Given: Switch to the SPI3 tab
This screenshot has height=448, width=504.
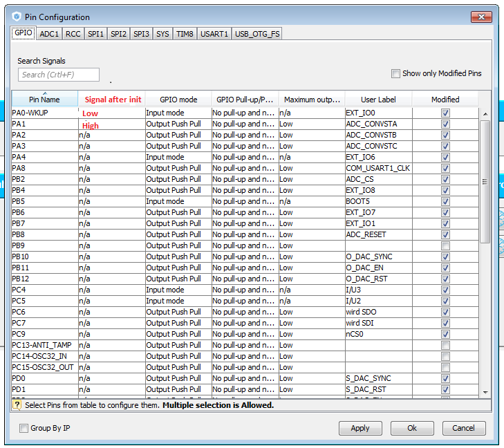Looking at the screenshot, I should coord(142,34).
